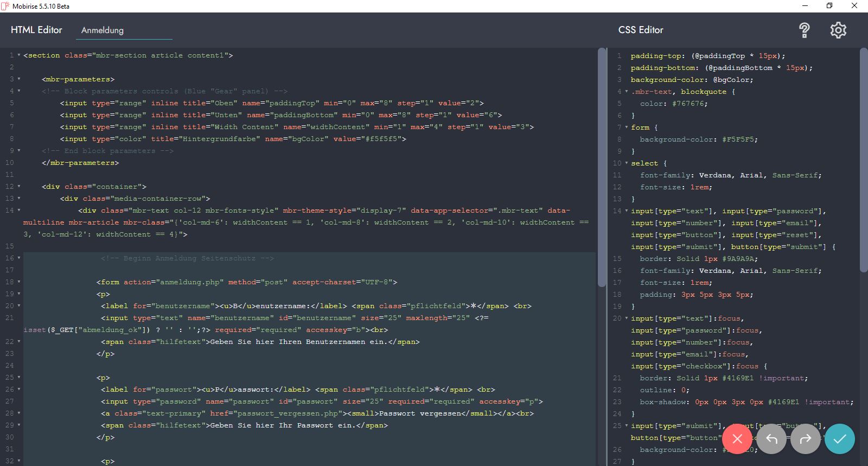Restore down the Mobirise window
The image size is (868, 466).
[829, 6]
